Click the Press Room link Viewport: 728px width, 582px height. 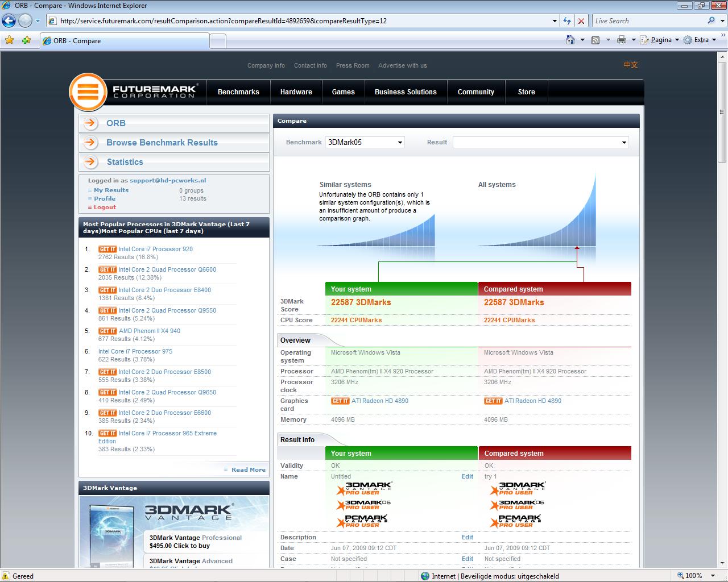click(353, 65)
